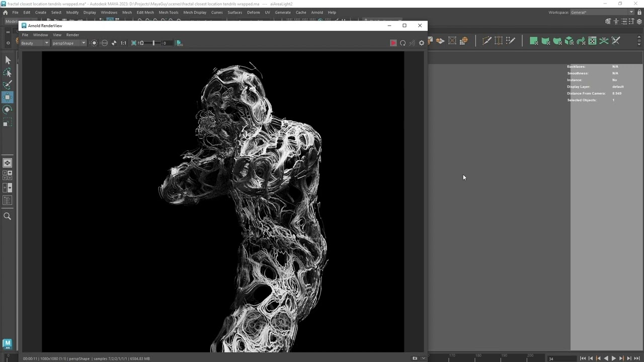Image resolution: width=644 pixels, height=362 pixels.
Task: Open RenderView Window menu
Action: click(x=40, y=35)
